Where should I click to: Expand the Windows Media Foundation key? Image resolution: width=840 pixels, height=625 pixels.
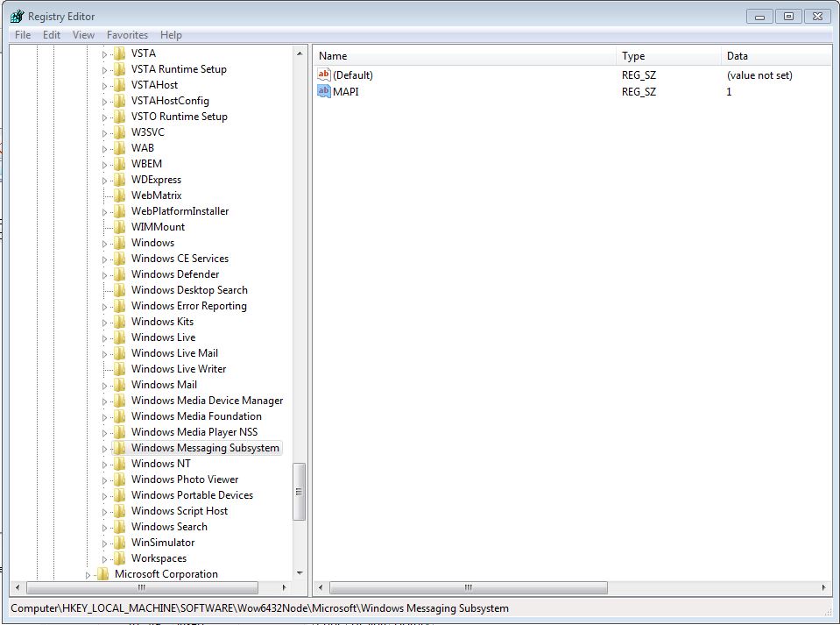click(x=104, y=417)
